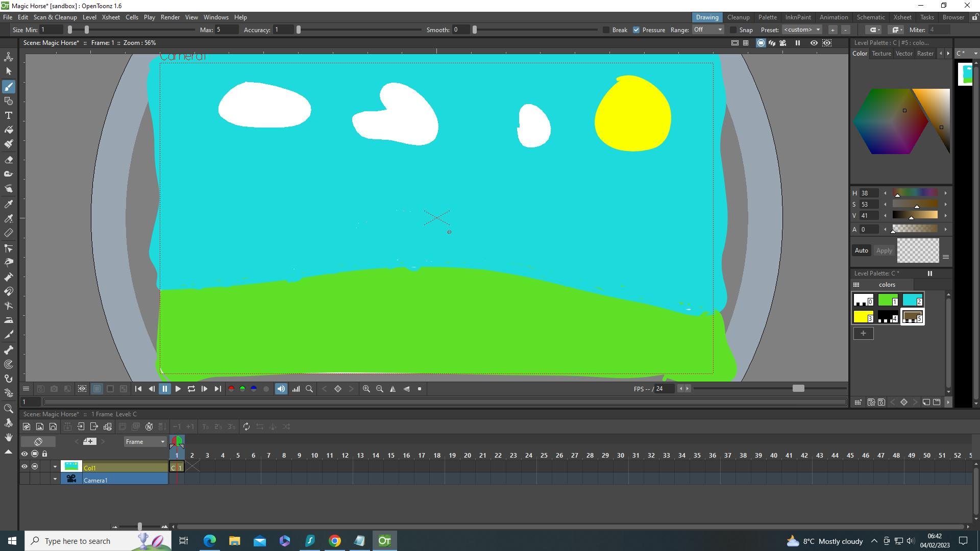Select the Style Picker tool
The height and width of the screenshot is (551, 980).
(x=9, y=204)
